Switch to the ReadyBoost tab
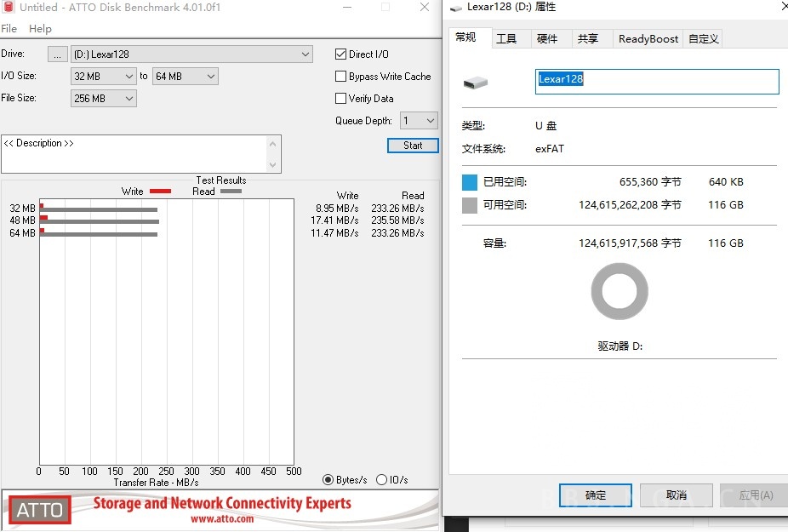Viewport: 788px width, 532px height. pos(647,38)
